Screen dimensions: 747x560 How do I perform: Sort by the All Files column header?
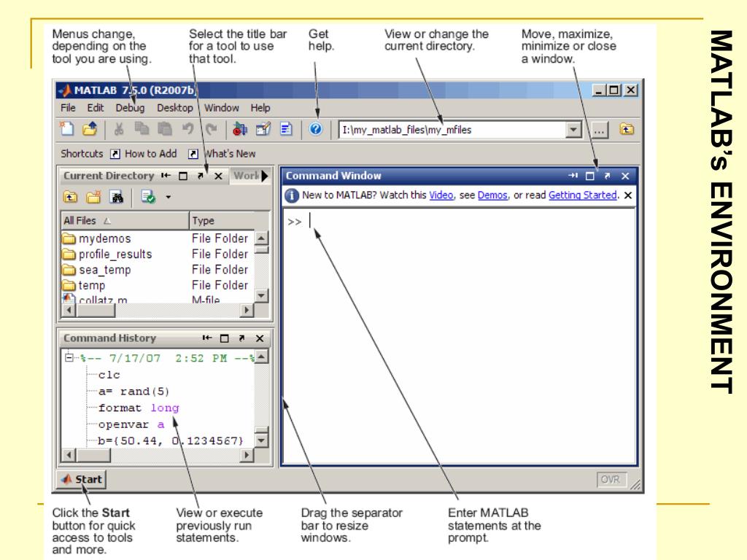pos(125,221)
